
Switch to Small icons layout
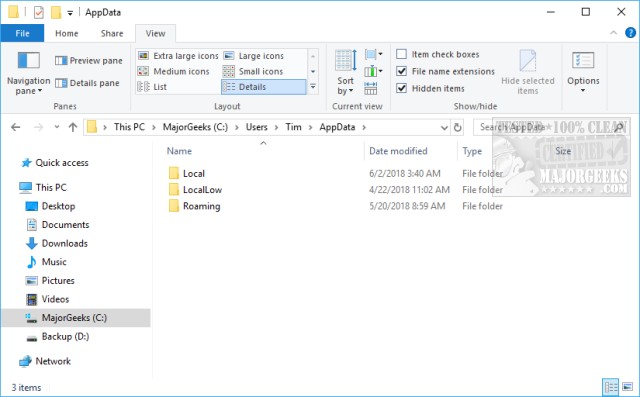[x=253, y=71]
